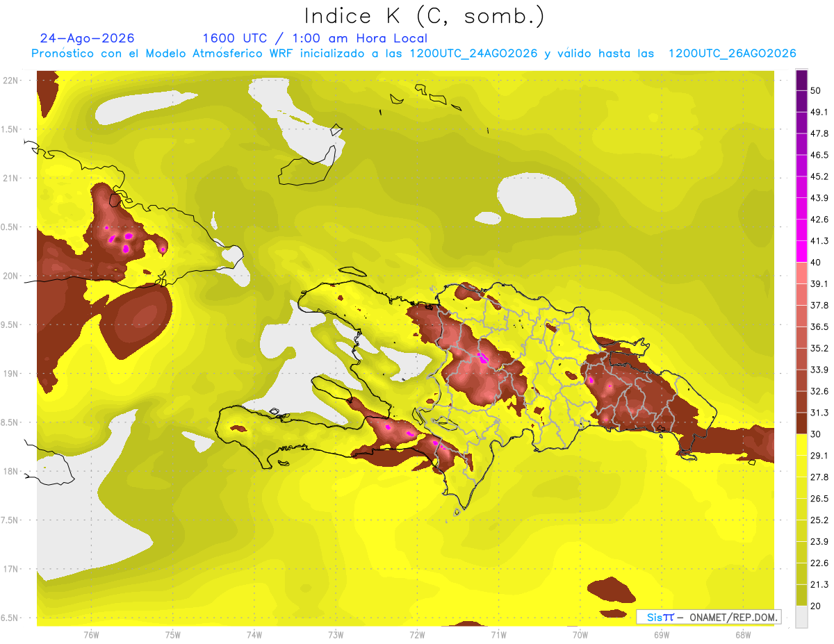Image resolution: width=834 pixels, height=644 pixels.
Task: Click the '72W' longitude label
Action: [x=417, y=635]
